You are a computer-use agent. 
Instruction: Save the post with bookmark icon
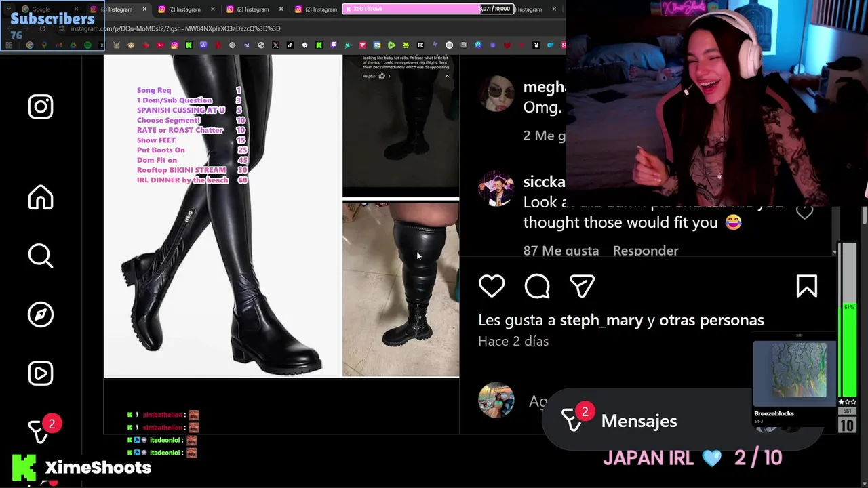coord(806,286)
